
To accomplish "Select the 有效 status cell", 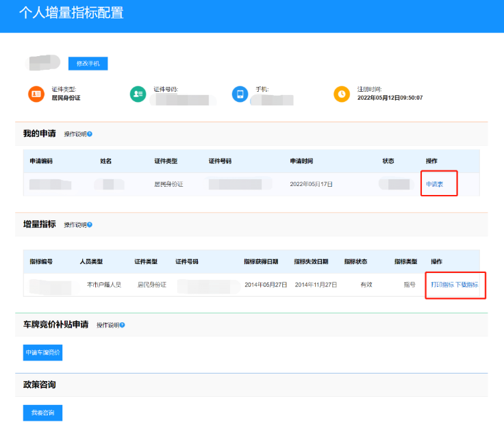I will coord(366,285).
